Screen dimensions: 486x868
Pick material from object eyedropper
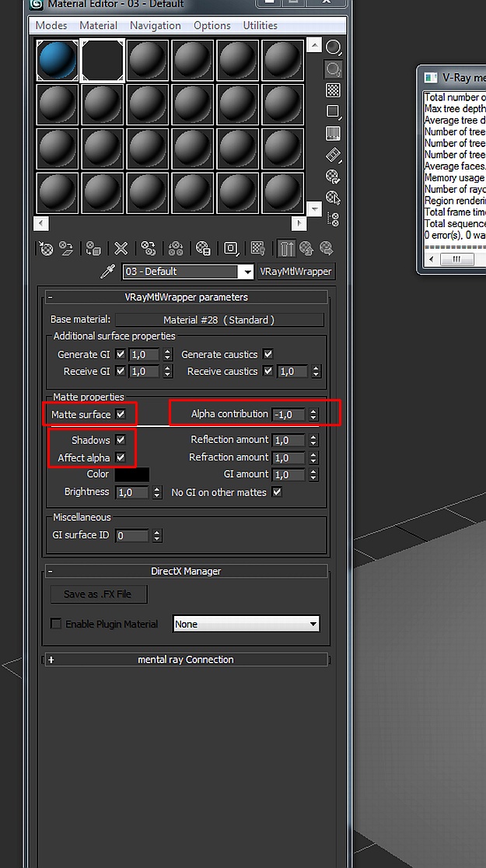[x=107, y=271]
